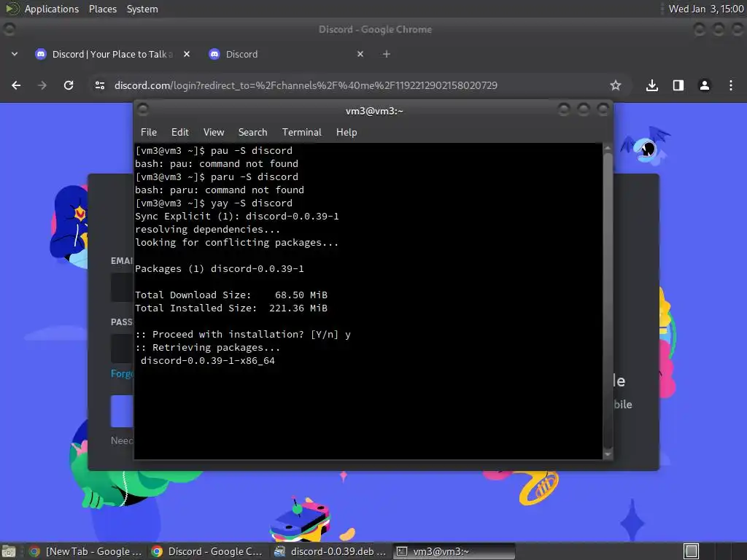Open Chrome three-dot menu
The height and width of the screenshot is (560, 747).
click(x=731, y=85)
